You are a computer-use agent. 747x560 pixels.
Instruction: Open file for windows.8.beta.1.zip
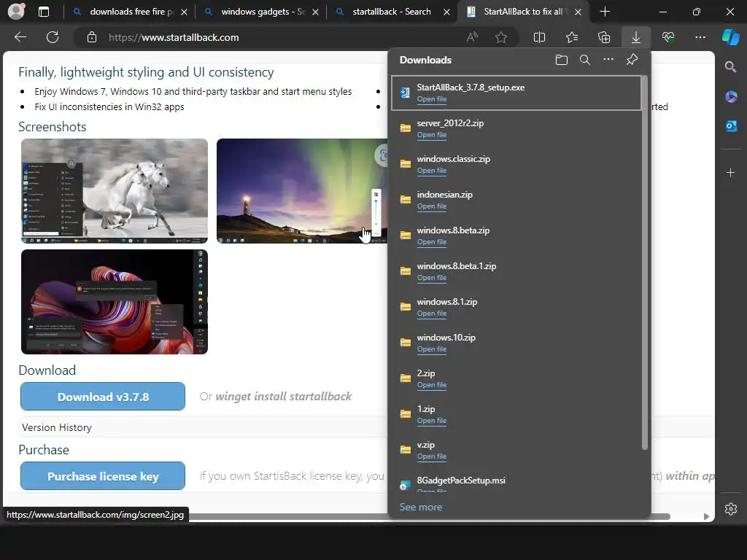click(x=432, y=278)
